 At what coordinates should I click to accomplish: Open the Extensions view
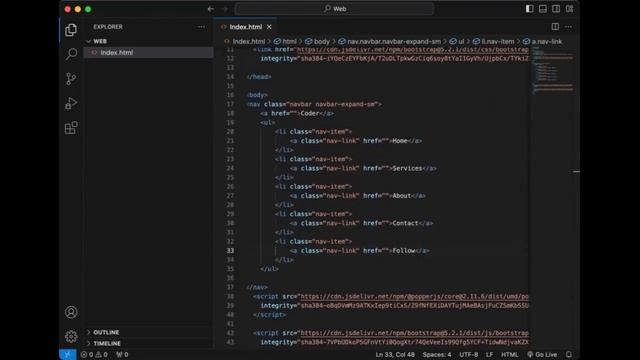71,128
